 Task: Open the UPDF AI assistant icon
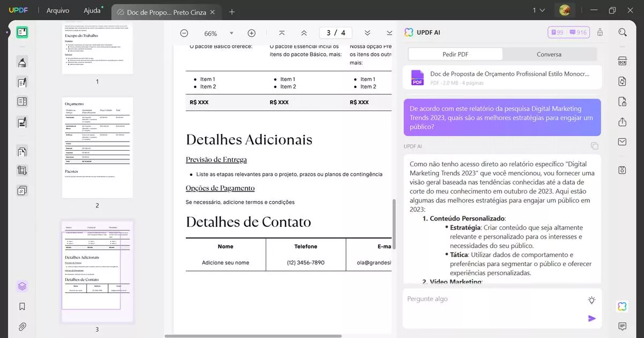point(621,306)
